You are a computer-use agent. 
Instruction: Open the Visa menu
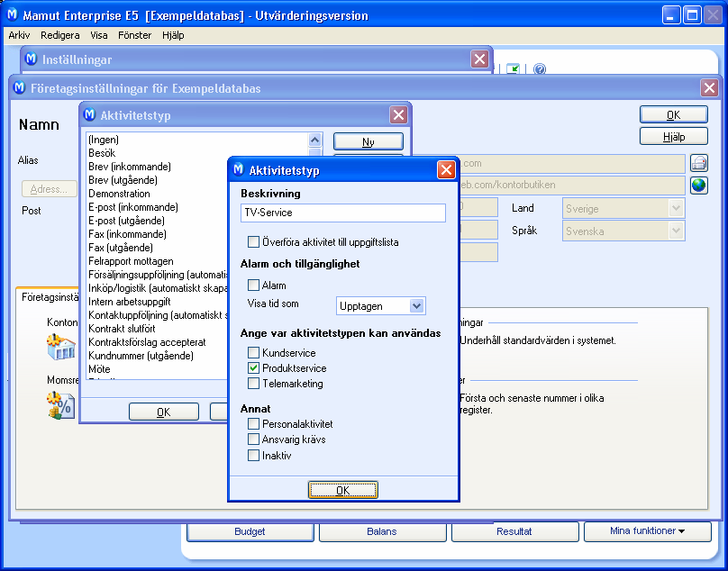pos(99,35)
